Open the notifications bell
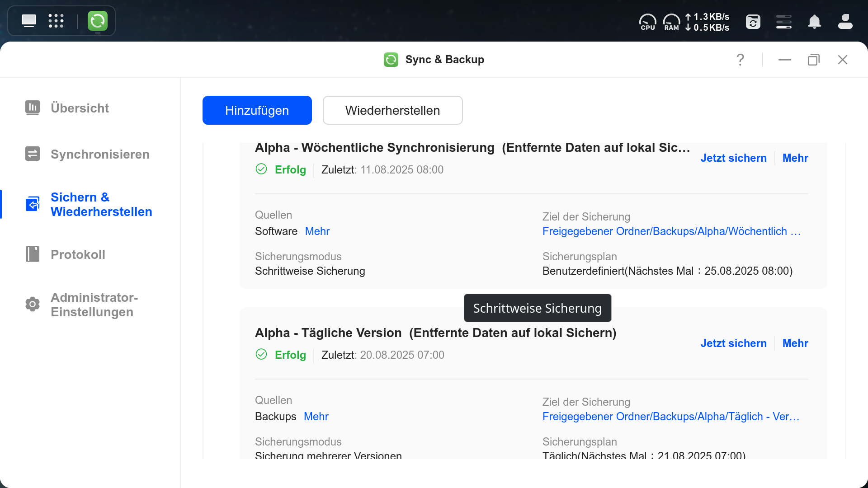 click(814, 22)
